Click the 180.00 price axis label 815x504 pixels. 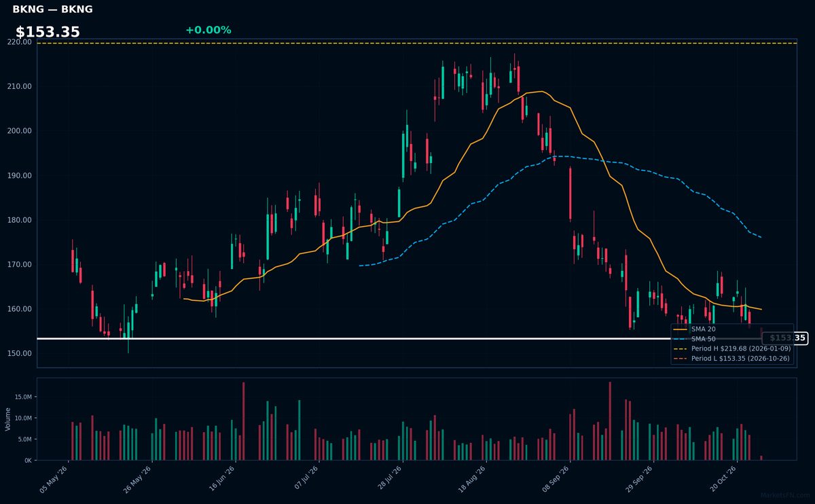point(20,220)
